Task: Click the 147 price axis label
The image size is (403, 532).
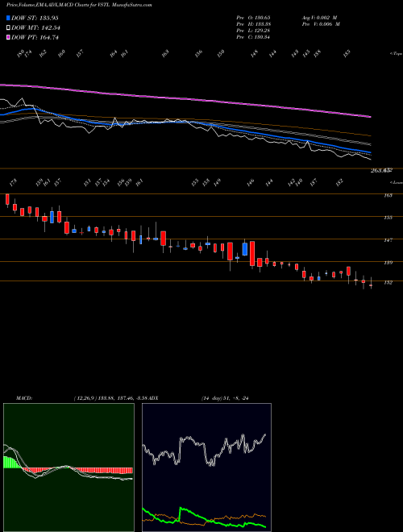Action: [x=388, y=240]
